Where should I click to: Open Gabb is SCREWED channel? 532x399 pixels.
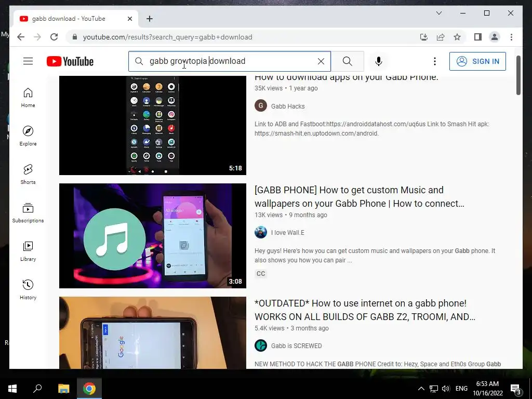click(296, 346)
